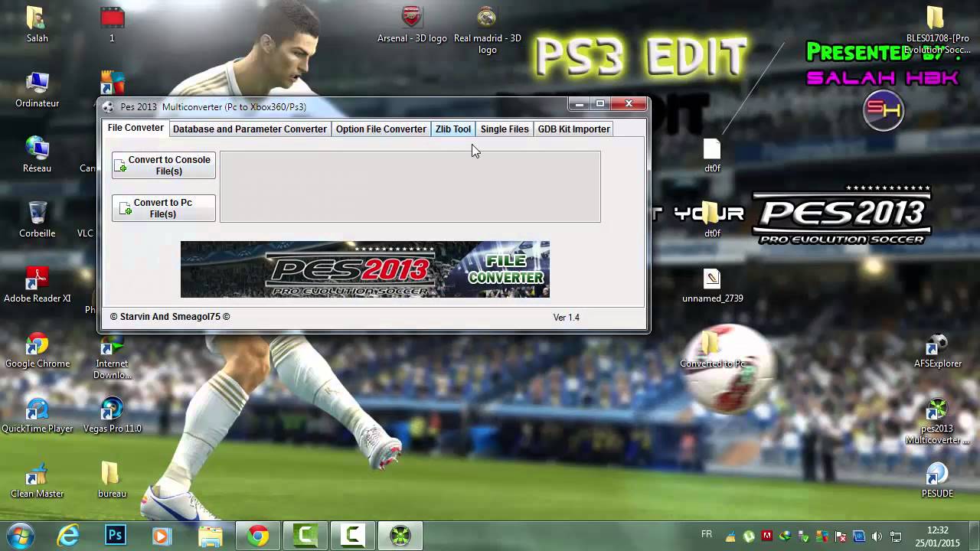The image size is (980, 551).
Task: Open the Option File Converter tab
Action: [x=381, y=129]
